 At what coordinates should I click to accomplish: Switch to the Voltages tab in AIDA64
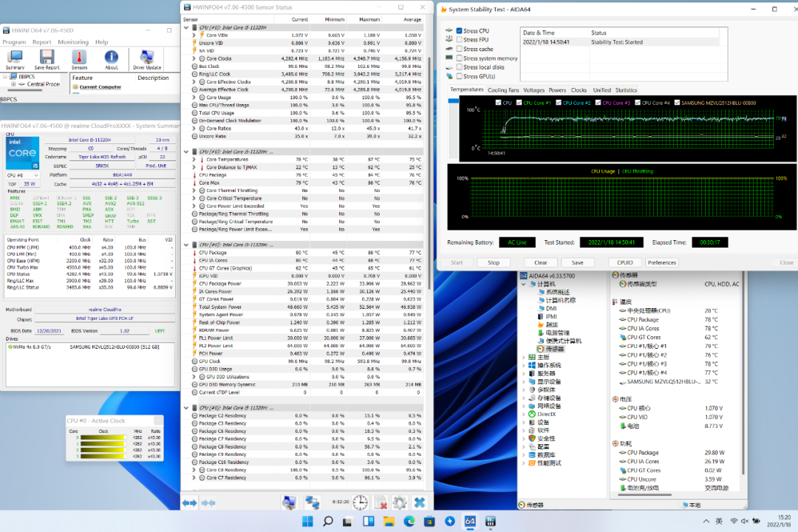pyautogui.click(x=534, y=90)
